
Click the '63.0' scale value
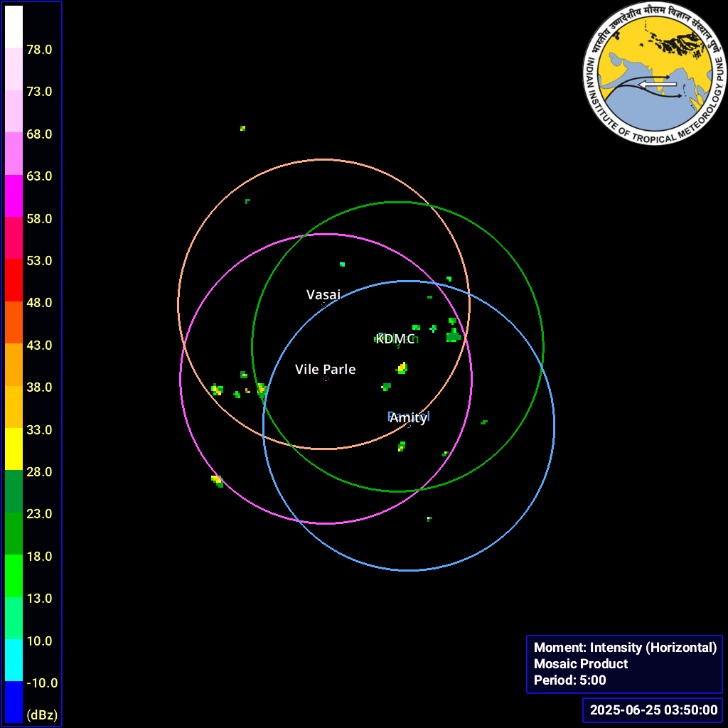(39, 176)
